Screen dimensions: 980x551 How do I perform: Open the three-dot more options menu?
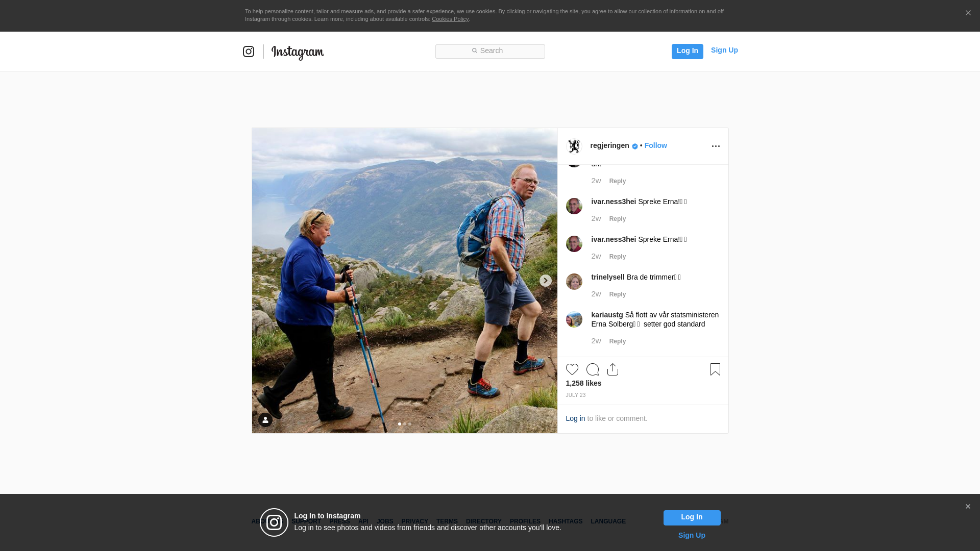[716, 146]
